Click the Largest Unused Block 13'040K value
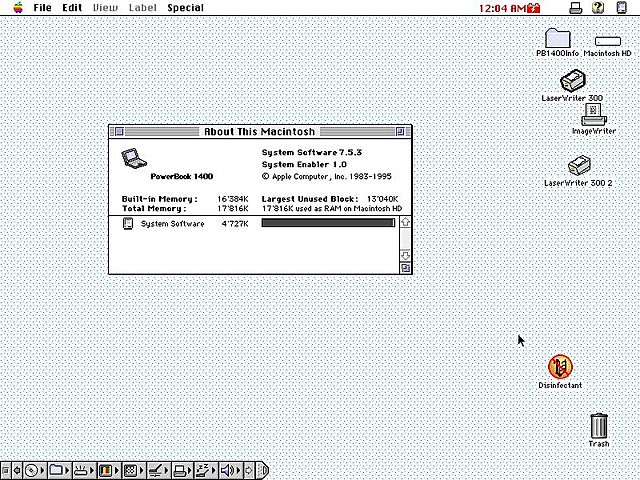The width and height of the screenshot is (640, 480). 382,199
